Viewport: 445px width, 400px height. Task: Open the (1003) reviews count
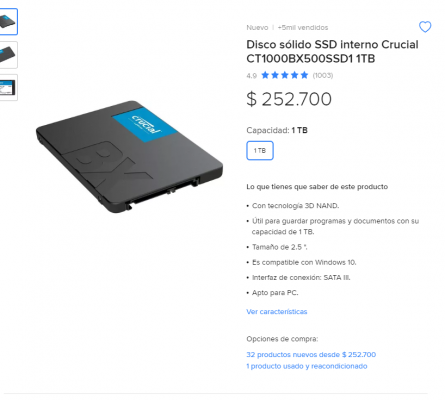pyautogui.click(x=323, y=75)
